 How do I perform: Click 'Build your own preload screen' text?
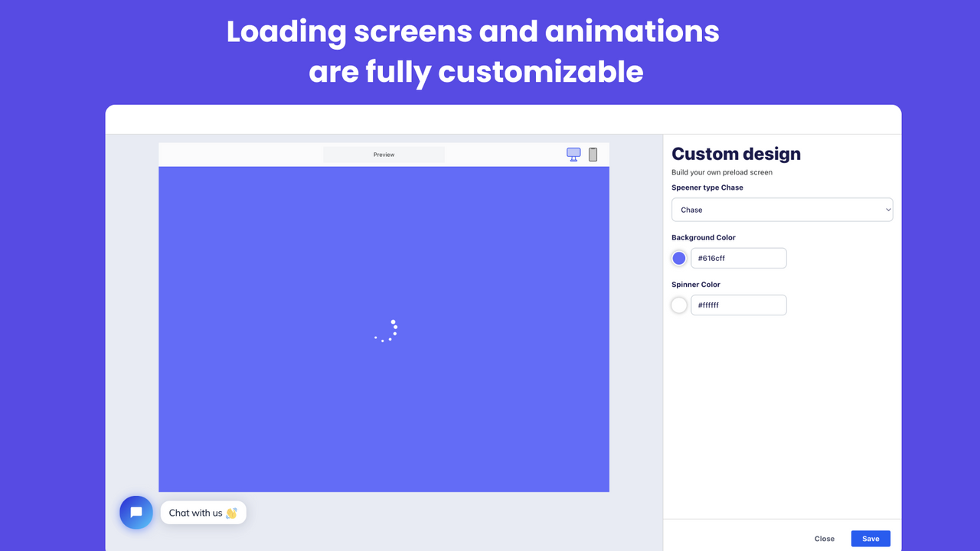722,172
